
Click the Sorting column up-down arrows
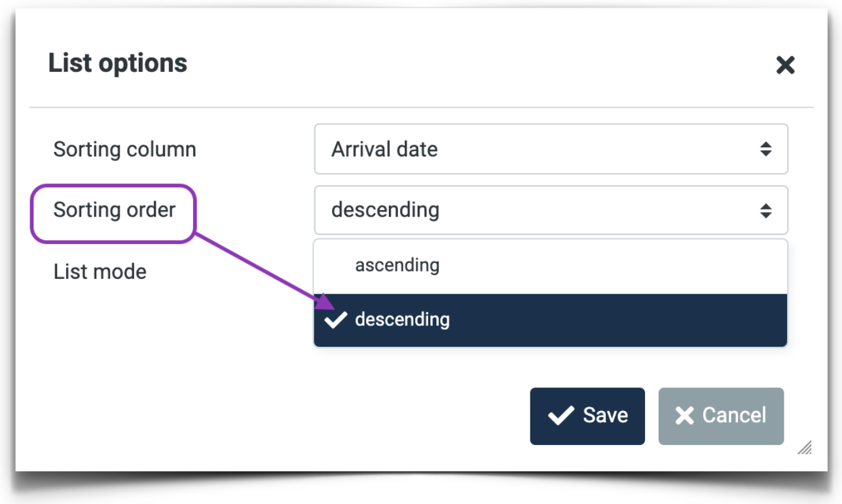coord(765,149)
